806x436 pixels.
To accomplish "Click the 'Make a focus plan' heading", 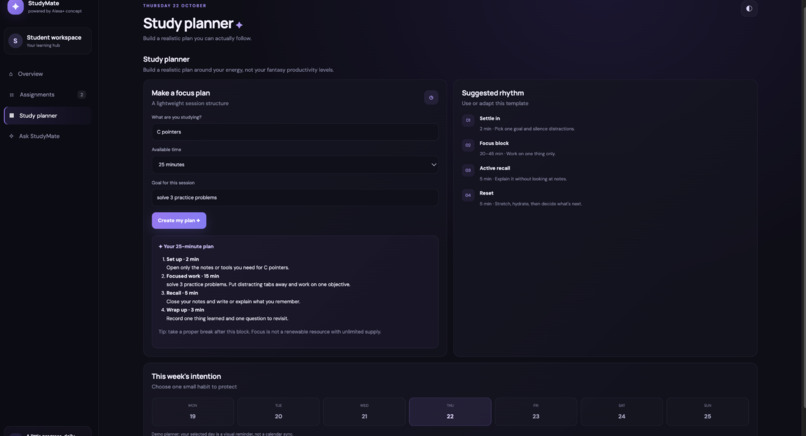I will pyautogui.click(x=180, y=93).
